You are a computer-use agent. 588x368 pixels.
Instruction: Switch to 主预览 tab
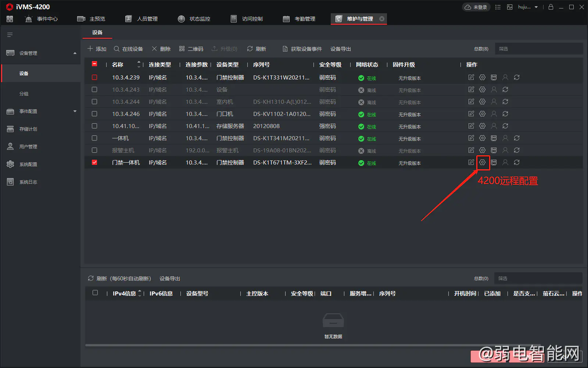[91, 19]
